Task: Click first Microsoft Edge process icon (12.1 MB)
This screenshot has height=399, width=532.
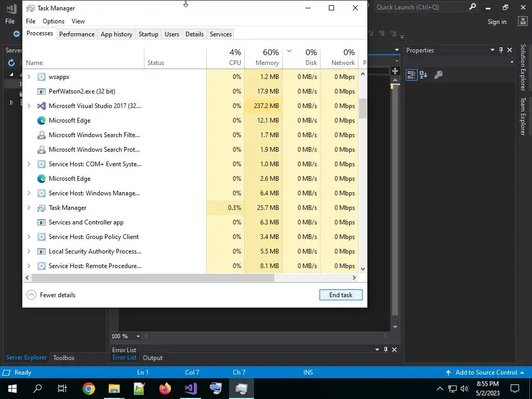Action: click(x=42, y=121)
